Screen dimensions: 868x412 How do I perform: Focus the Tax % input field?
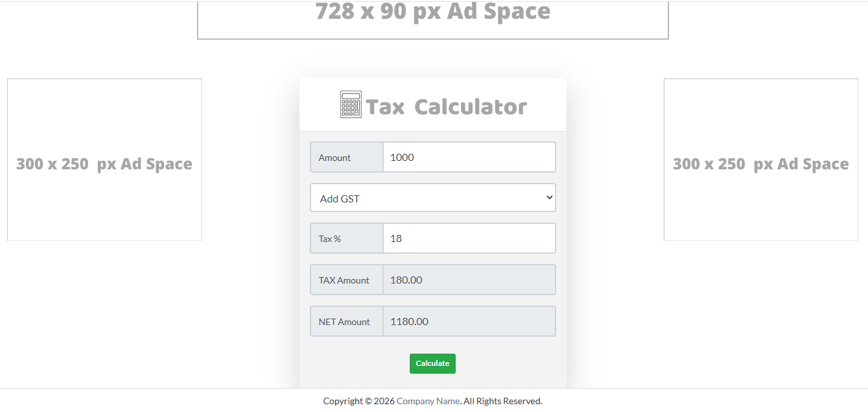pyautogui.click(x=469, y=239)
